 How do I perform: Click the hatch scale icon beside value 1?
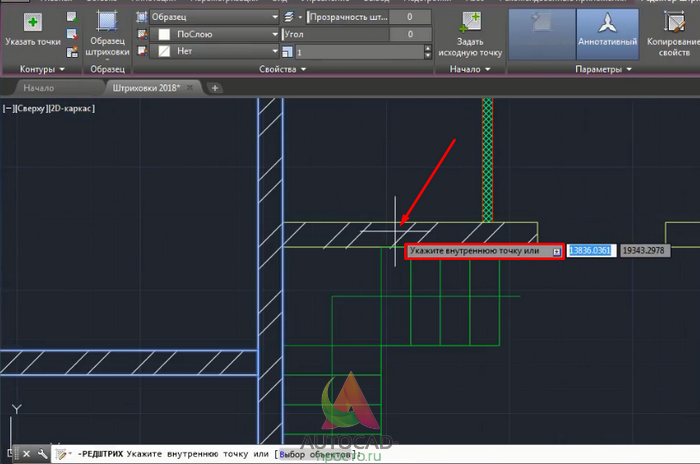(x=287, y=52)
